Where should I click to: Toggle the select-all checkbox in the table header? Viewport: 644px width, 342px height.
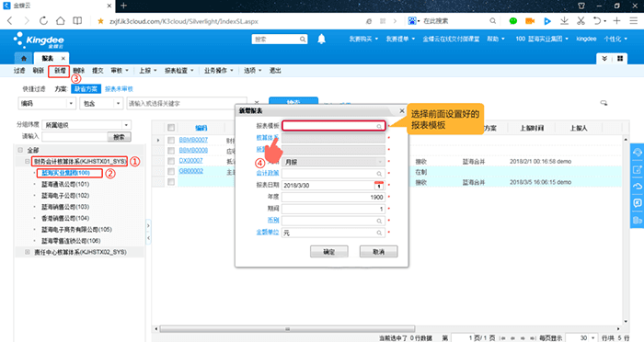click(x=171, y=128)
